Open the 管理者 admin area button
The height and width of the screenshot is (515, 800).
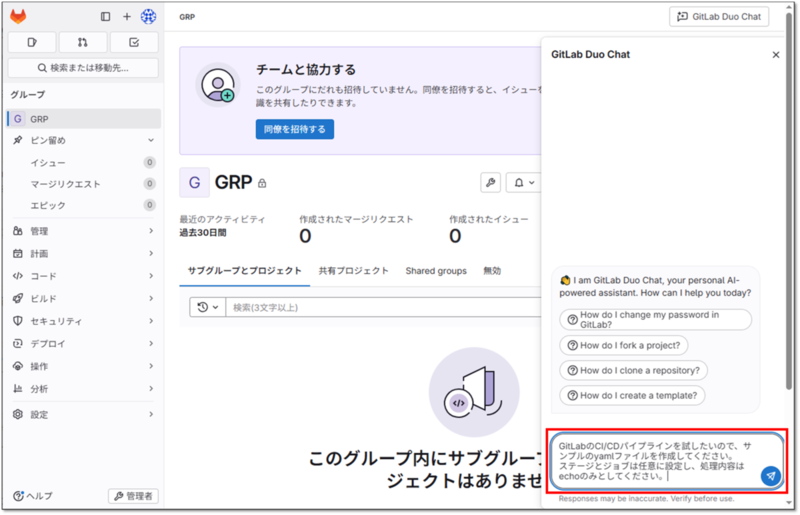(x=133, y=496)
